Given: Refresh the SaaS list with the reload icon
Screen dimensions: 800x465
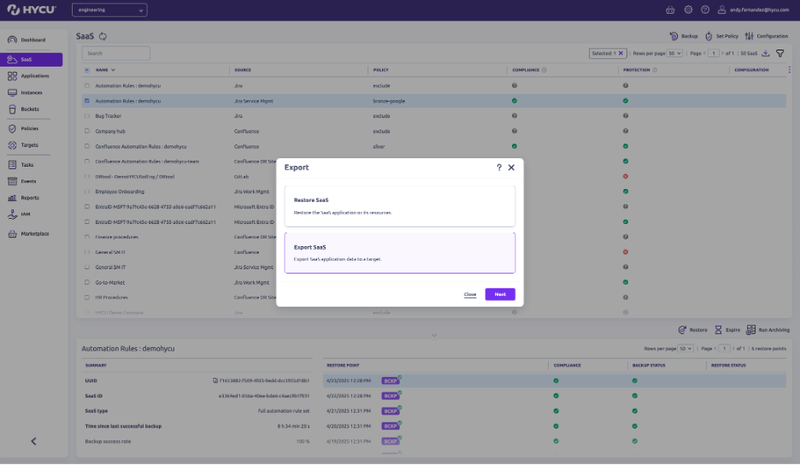Looking at the screenshot, I should (x=103, y=36).
